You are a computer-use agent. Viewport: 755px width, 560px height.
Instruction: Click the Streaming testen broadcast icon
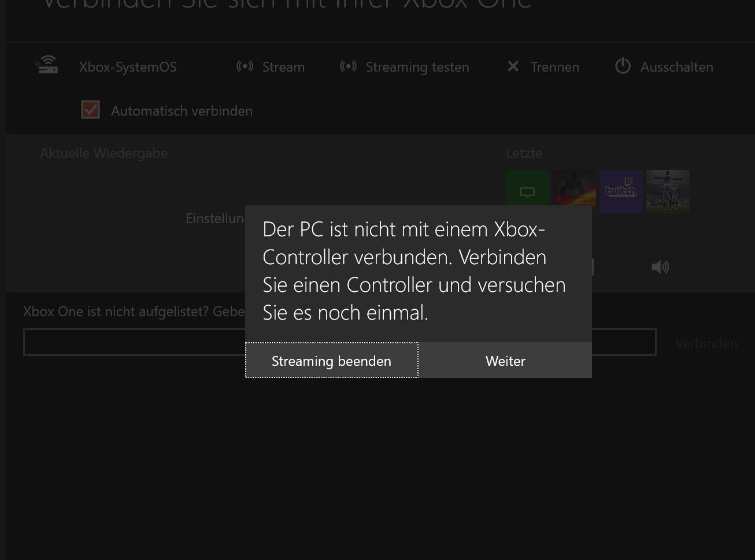point(348,66)
